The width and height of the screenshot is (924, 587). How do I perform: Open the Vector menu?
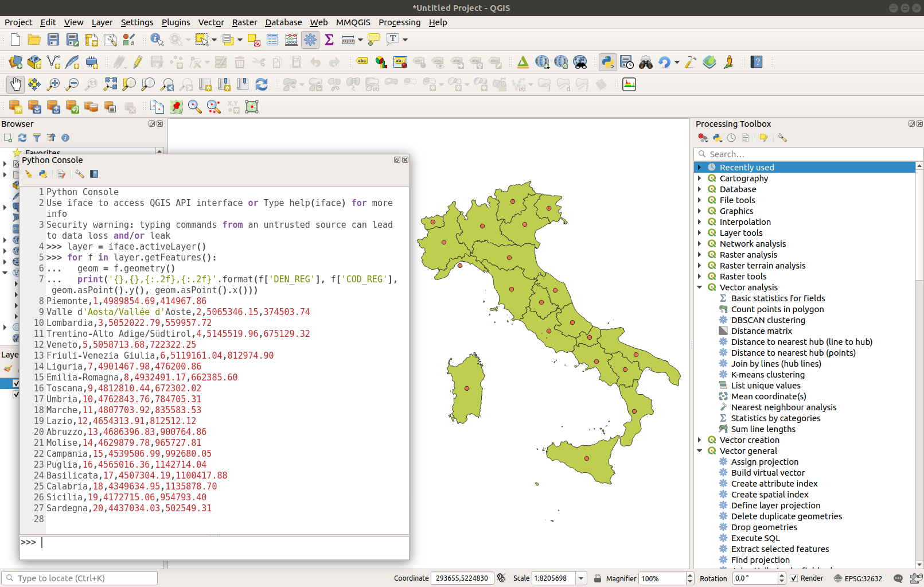210,22
